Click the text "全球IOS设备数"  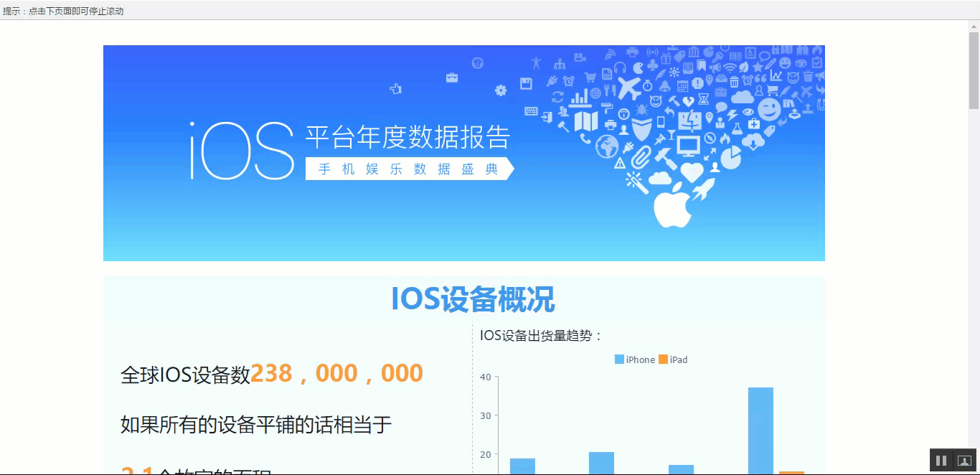[185, 375]
